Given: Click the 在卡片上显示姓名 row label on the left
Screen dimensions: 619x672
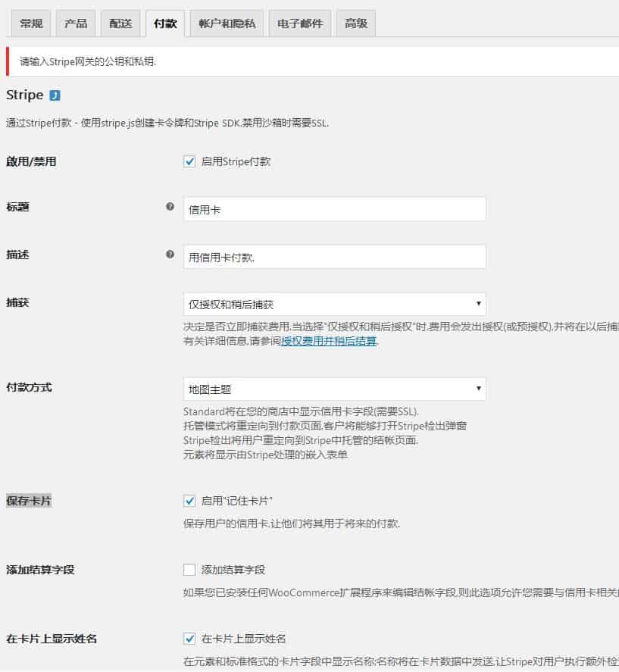Looking at the screenshot, I should (x=52, y=639).
